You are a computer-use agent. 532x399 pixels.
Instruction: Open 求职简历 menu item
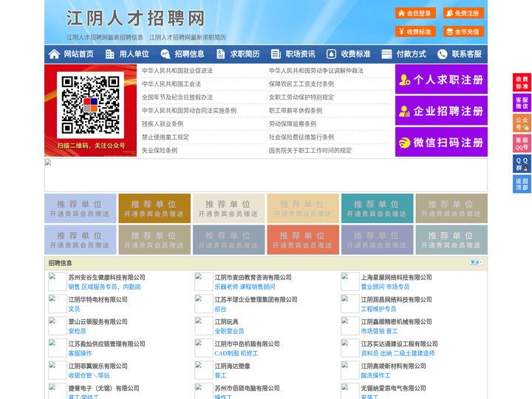point(245,54)
